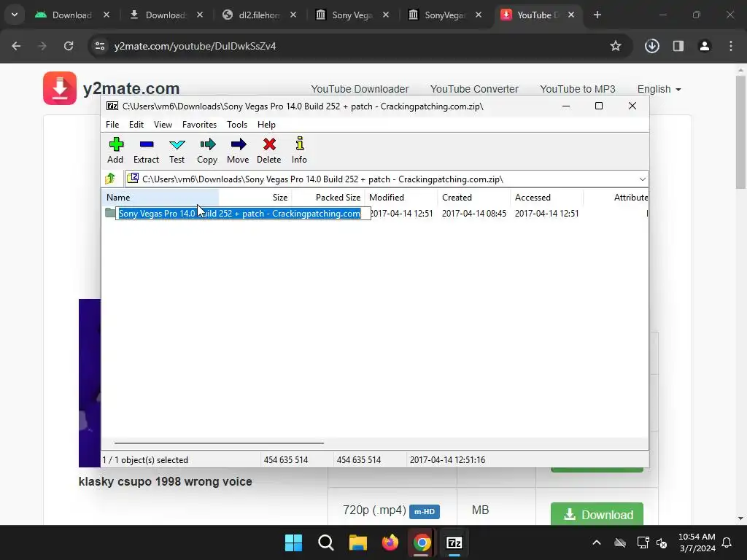Choose the Move toolbar icon in 7-Zip
Viewport: 747px width, 560px height.
(238, 150)
